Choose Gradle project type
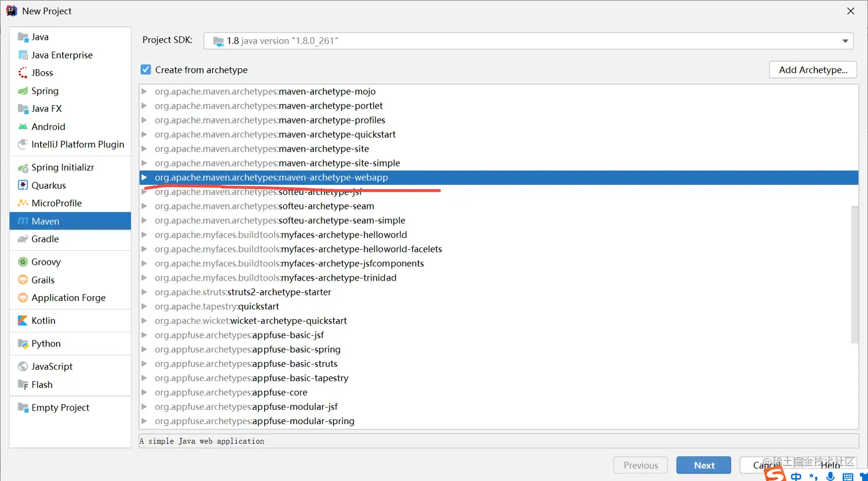This screenshot has width=868, height=481. 70,239
